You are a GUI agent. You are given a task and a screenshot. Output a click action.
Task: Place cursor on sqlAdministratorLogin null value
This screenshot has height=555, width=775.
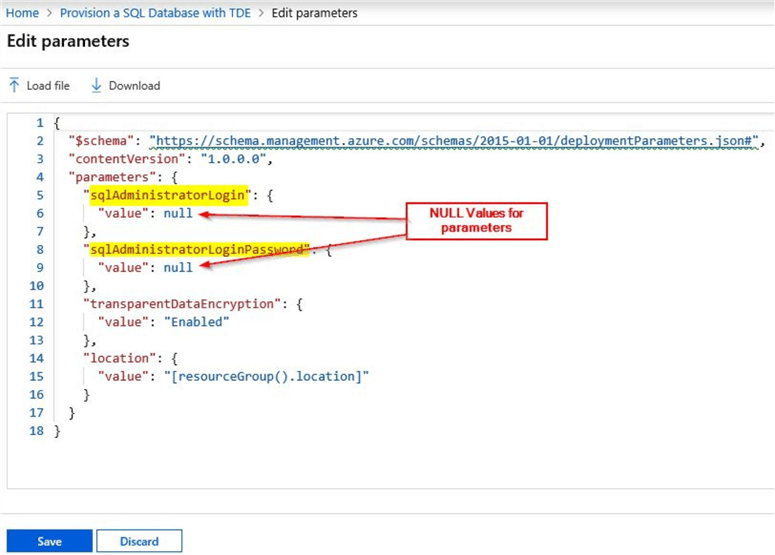178,213
